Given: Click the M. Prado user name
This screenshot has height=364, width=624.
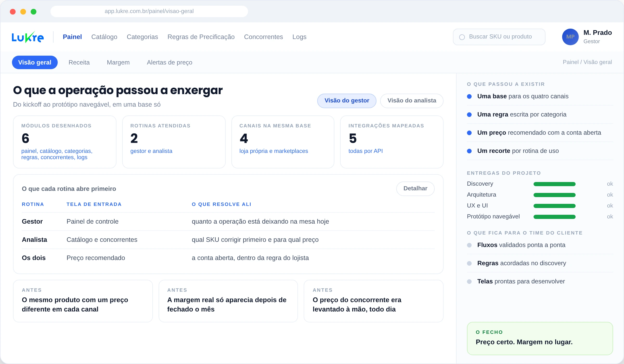Looking at the screenshot, I should click(x=598, y=33).
